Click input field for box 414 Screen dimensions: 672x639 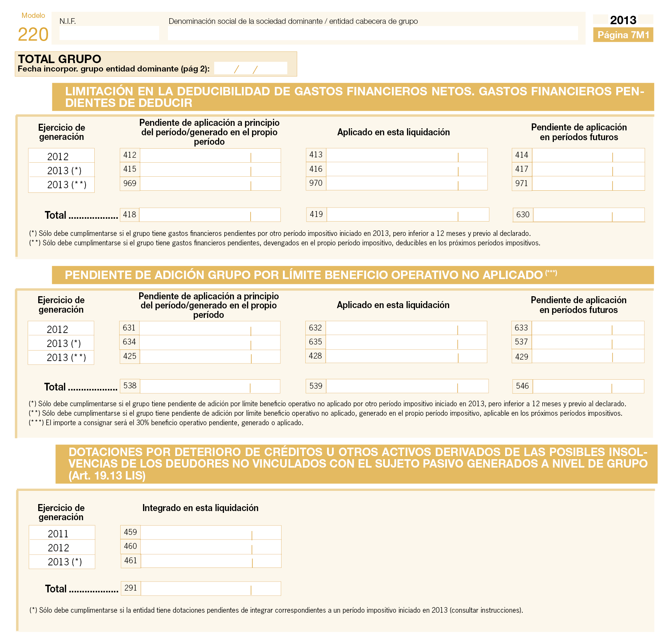pos(588,155)
